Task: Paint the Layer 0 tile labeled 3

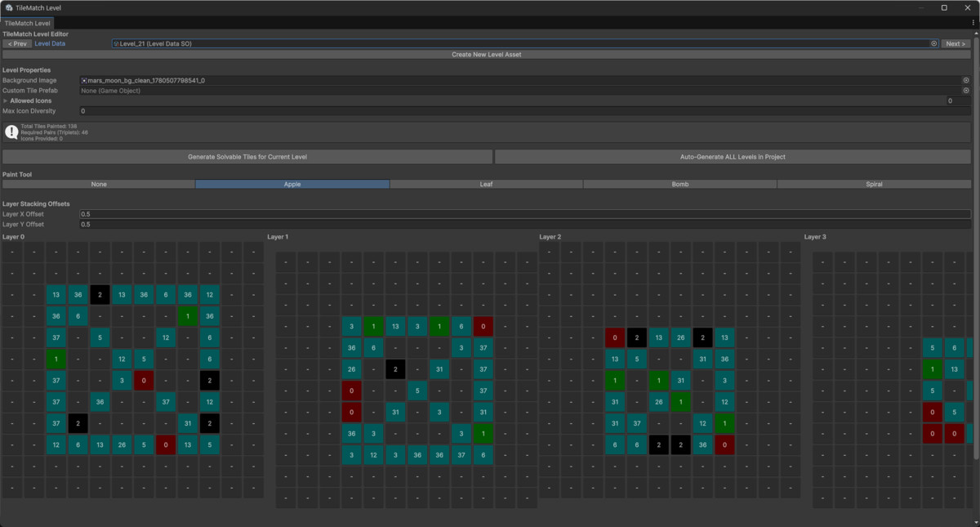Action: 122,380
